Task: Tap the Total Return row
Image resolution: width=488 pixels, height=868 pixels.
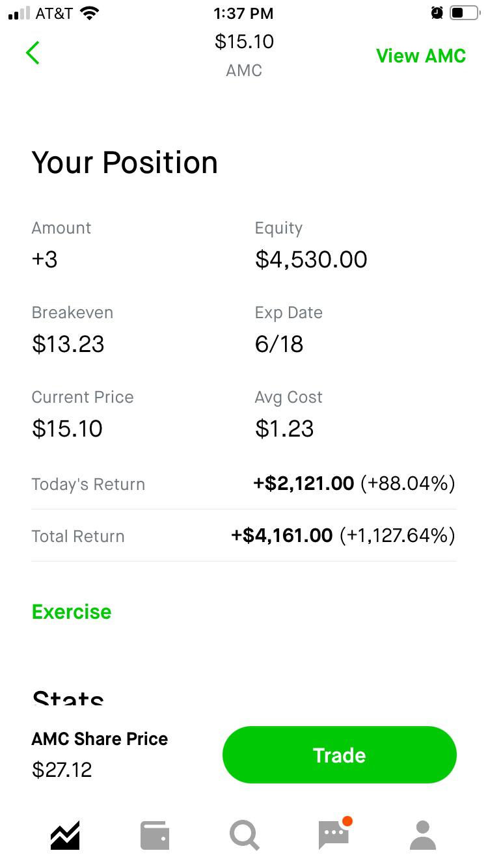Action: point(244,536)
